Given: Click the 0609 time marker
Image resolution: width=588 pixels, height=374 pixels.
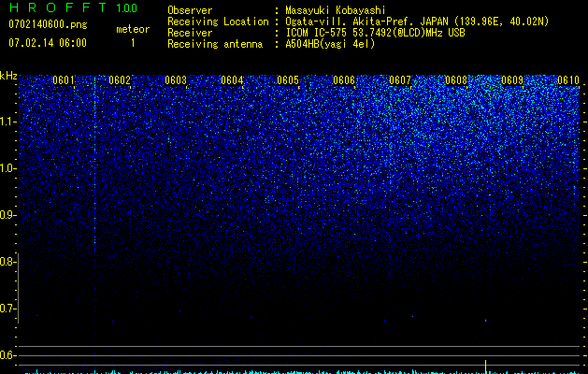Looking at the screenshot, I should tap(512, 80).
